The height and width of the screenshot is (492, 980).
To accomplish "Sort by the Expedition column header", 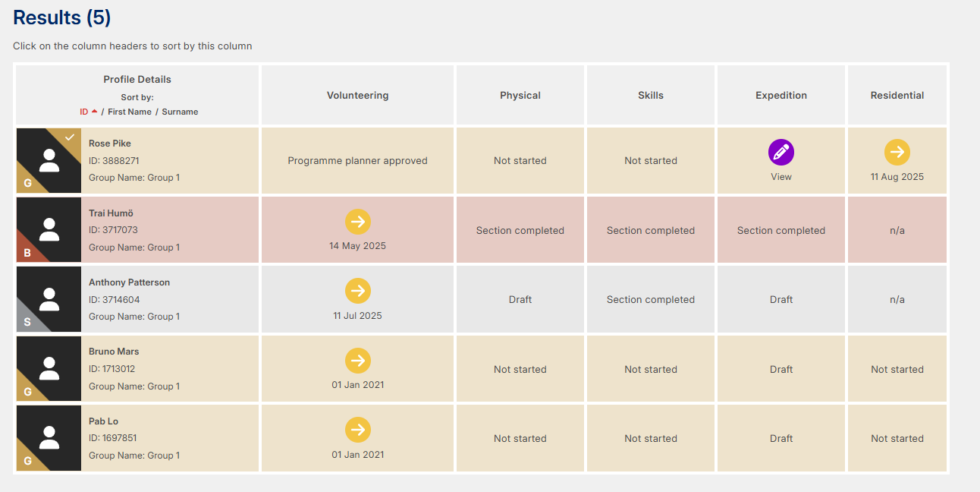I will click(x=781, y=96).
